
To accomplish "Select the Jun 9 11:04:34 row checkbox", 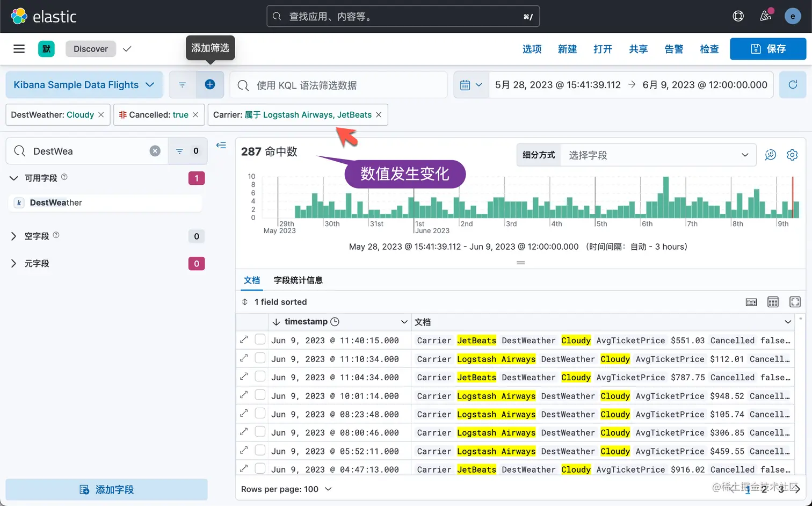I will coord(260,376).
